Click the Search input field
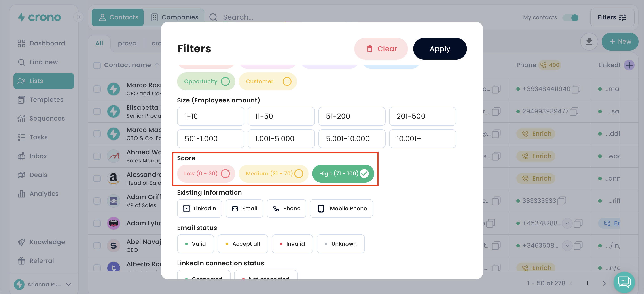 pyautogui.click(x=237, y=17)
